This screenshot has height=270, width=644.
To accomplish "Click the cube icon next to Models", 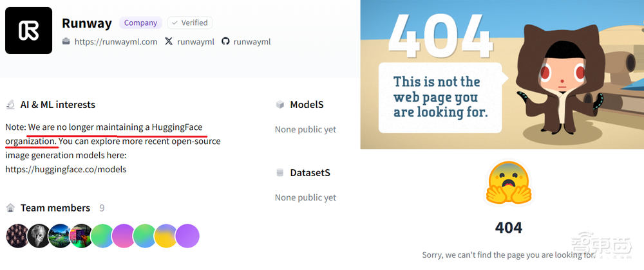I will click(x=279, y=105).
